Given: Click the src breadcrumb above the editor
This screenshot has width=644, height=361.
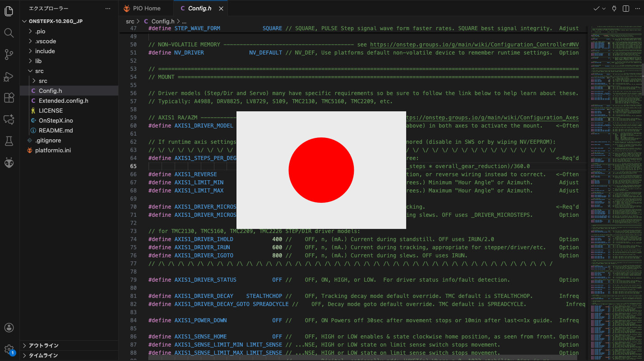Looking at the screenshot, I should pyautogui.click(x=130, y=21).
